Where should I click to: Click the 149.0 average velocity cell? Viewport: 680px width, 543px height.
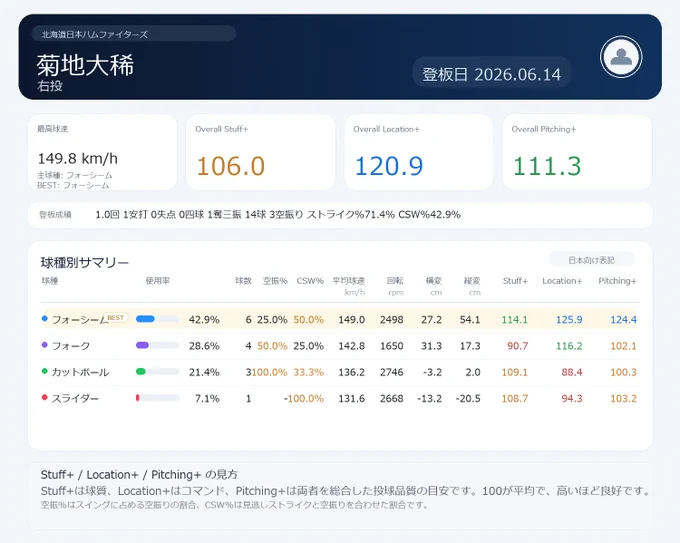point(352,320)
